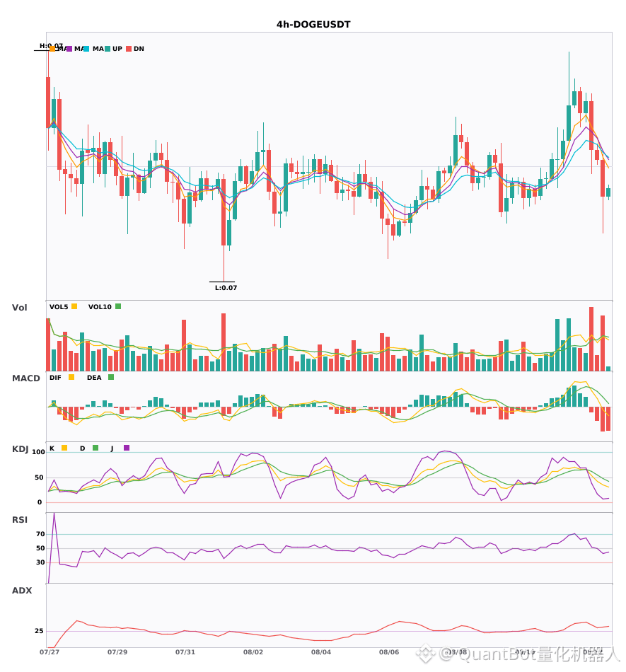
Task: Click the L:0.07 low price label
Action: pos(226,288)
